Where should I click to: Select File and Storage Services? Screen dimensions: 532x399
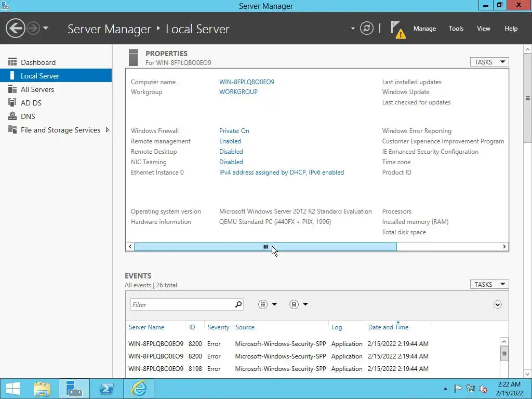point(60,130)
